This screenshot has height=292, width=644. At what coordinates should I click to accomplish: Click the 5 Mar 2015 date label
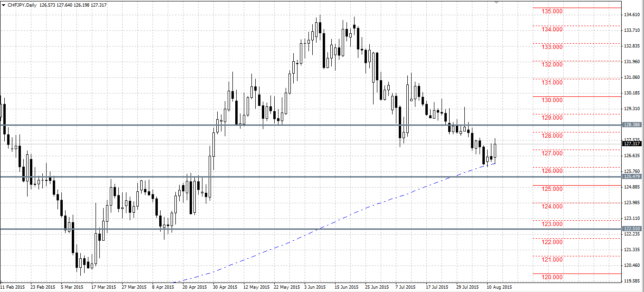(x=73, y=287)
